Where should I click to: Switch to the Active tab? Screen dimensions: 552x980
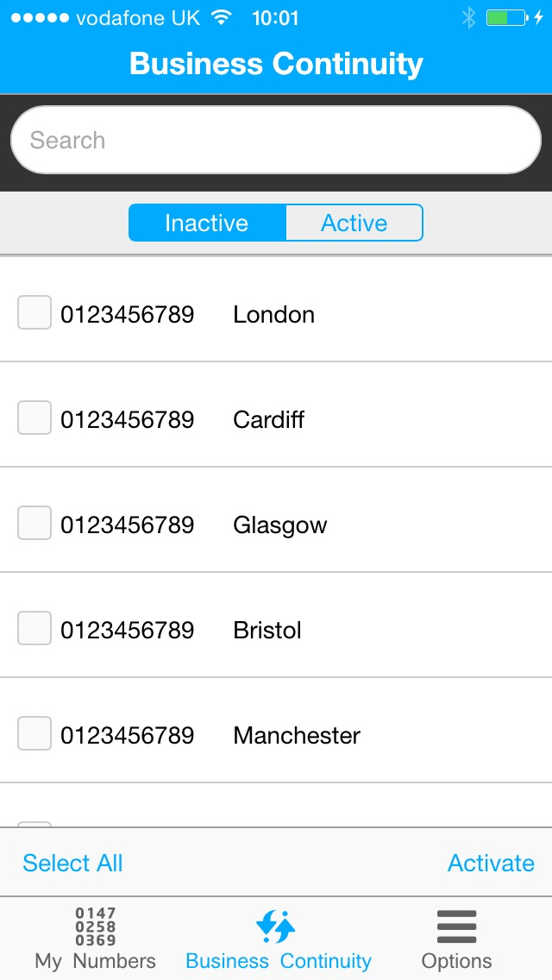pyautogui.click(x=354, y=223)
